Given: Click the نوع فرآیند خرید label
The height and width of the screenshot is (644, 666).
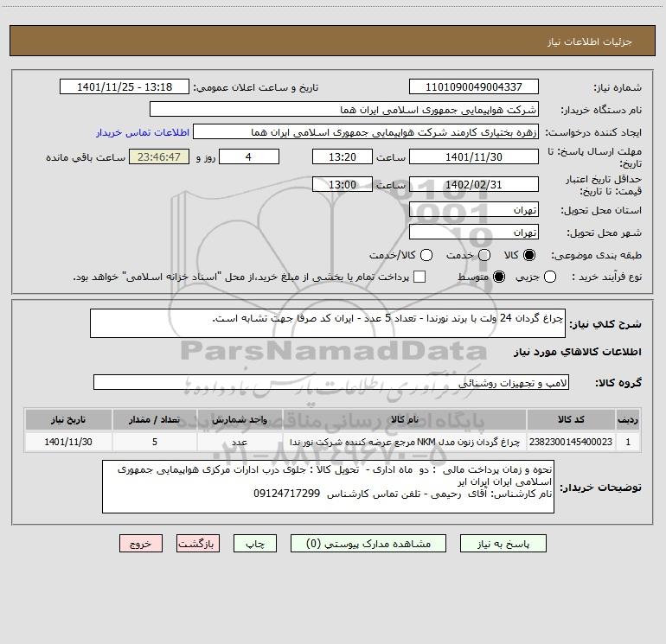Looking at the screenshot, I should coord(606,277).
